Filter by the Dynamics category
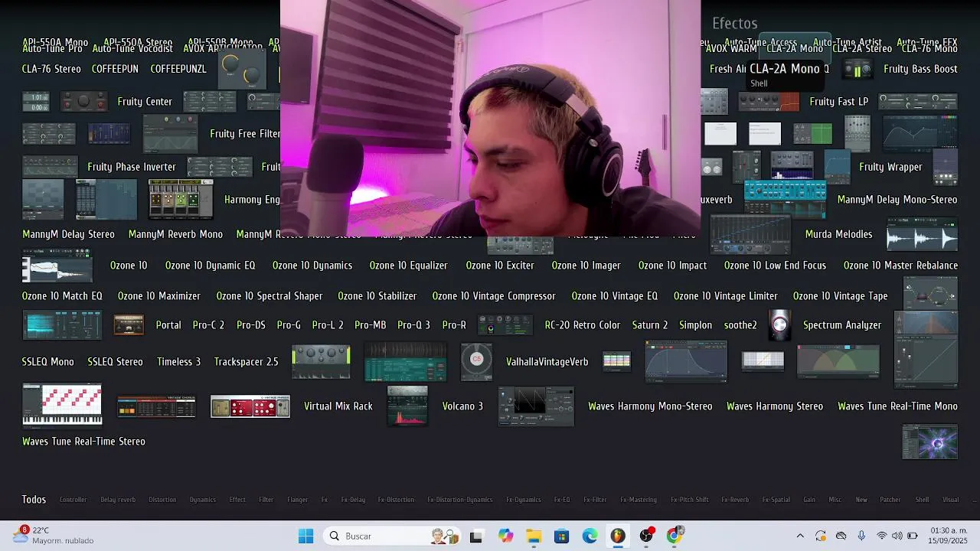 [x=203, y=500]
